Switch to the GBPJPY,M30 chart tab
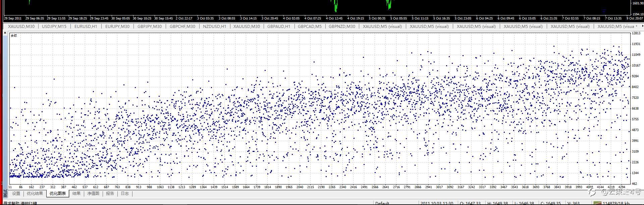This screenshot has width=644, height=205. tap(150, 26)
